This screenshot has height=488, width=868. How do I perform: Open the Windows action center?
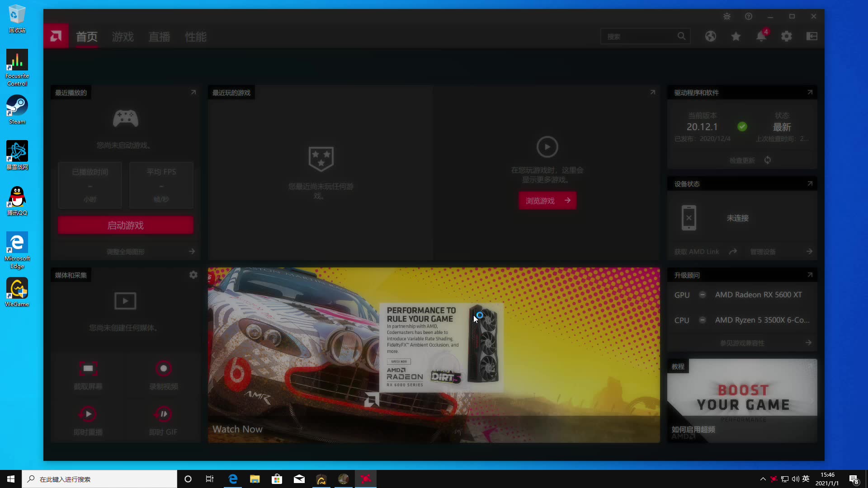(854, 479)
